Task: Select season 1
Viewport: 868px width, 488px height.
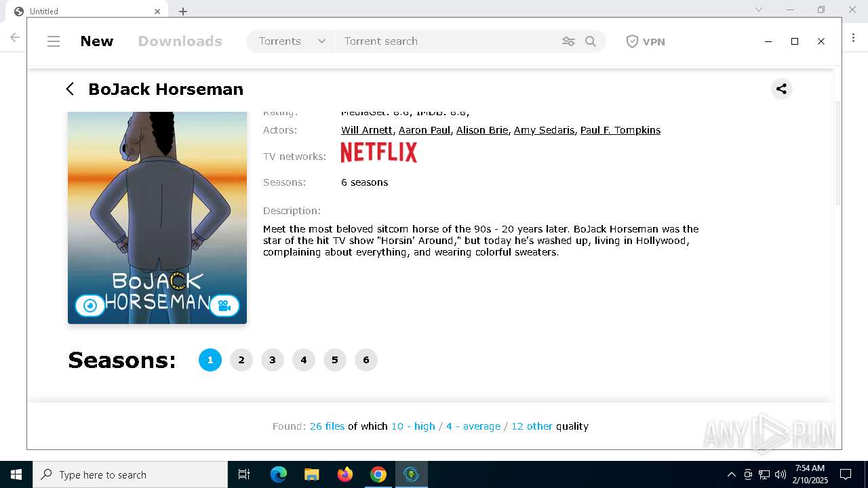Action: click(210, 360)
